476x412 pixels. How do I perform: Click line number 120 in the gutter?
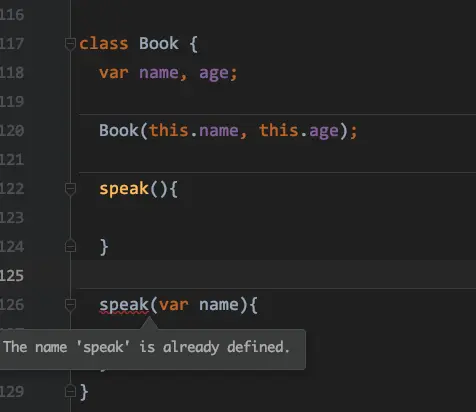[12, 131]
